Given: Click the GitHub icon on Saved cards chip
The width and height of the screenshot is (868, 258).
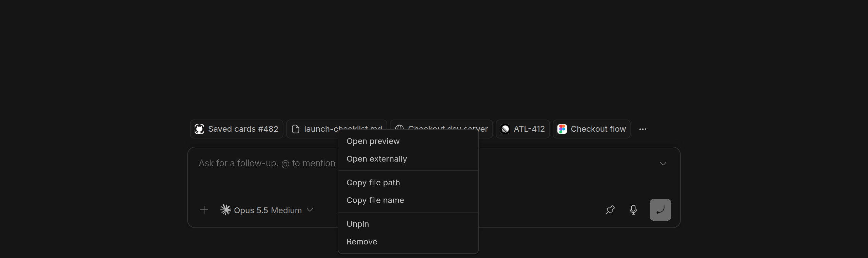Looking at the screenshot, I should pos(199,129).
